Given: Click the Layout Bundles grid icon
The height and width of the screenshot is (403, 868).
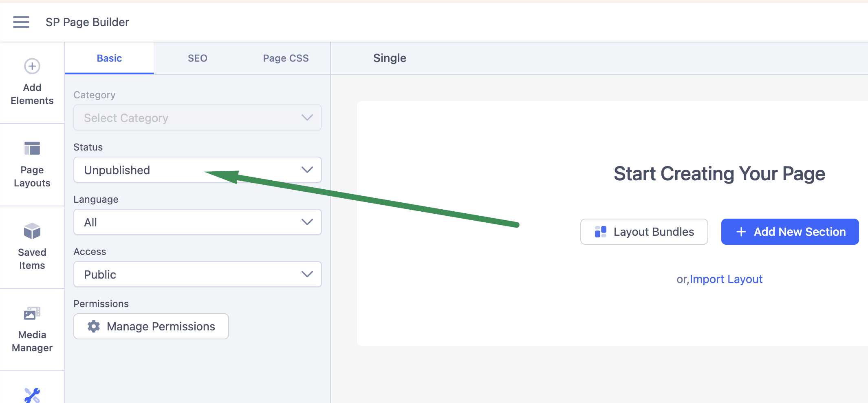Looking at the screenshot, I should point(601,232).
